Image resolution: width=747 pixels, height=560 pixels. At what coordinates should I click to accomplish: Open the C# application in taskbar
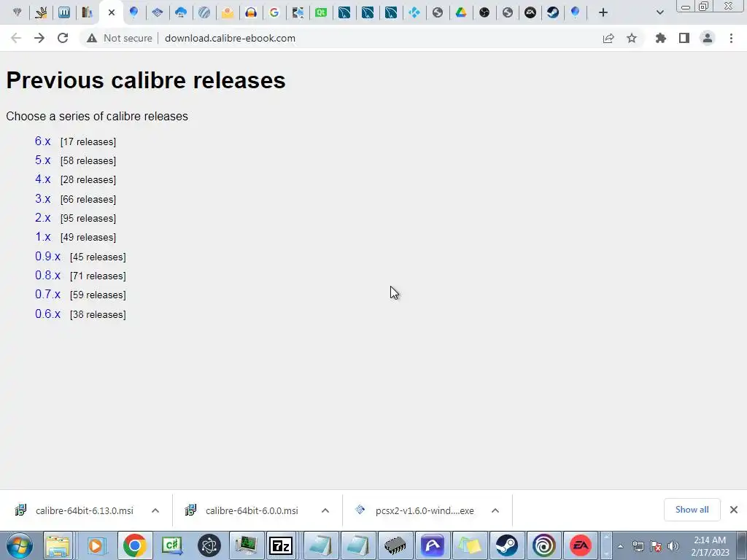(x=172, y=545)
